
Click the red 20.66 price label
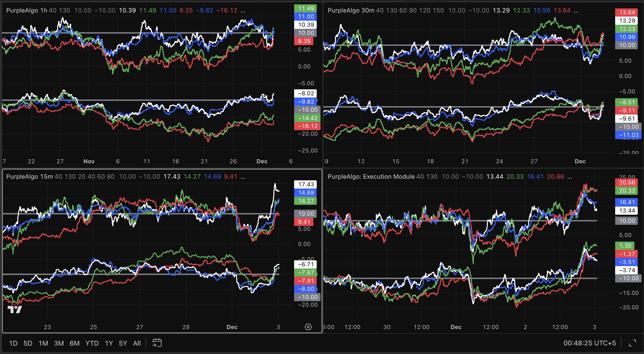click(x=627, y=182)
